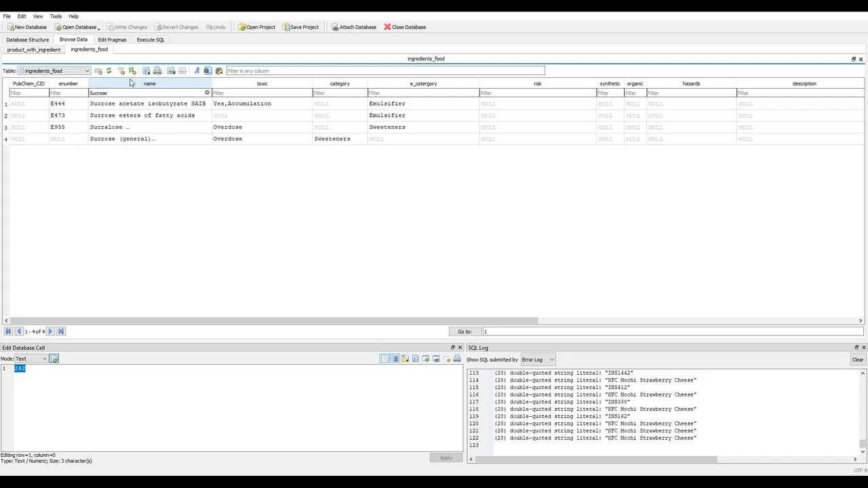Print the cell editor contents
The width and height of the screenshot is (868, 488).
(x=457, y=359)
